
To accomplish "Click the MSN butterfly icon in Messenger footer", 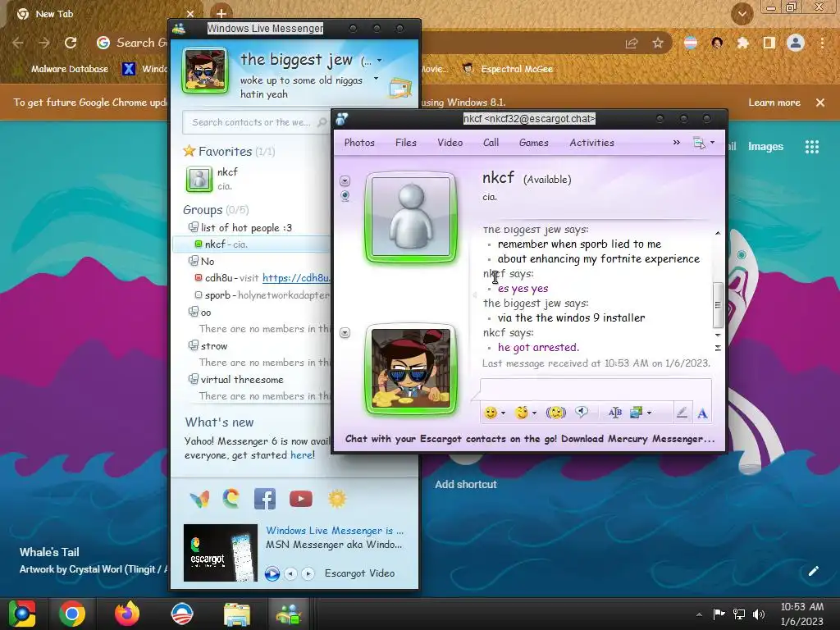I will [199, 499].
